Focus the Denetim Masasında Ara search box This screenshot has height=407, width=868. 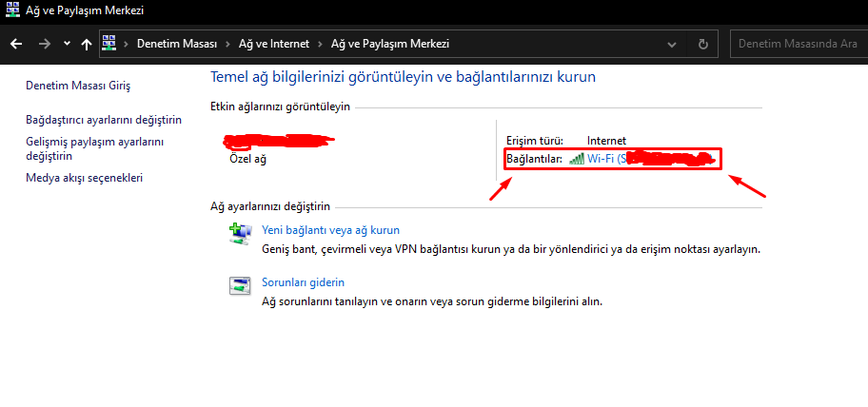[x=799, y=45]
